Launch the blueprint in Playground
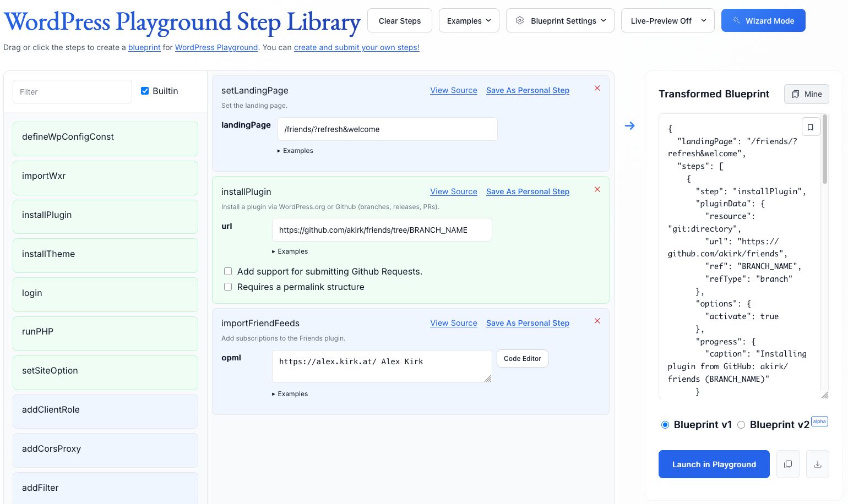This screenshot has height=504, width=848. (x=714, y=464)
